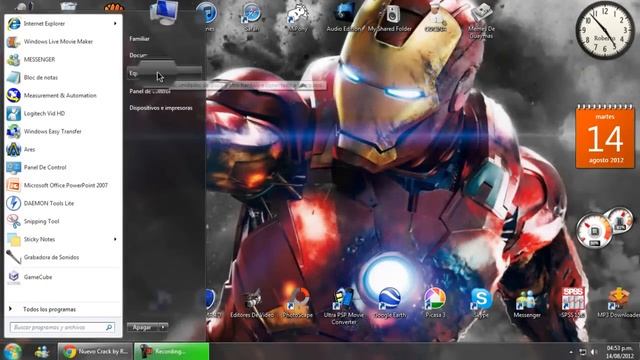Open network tray icon

(583, 352)
